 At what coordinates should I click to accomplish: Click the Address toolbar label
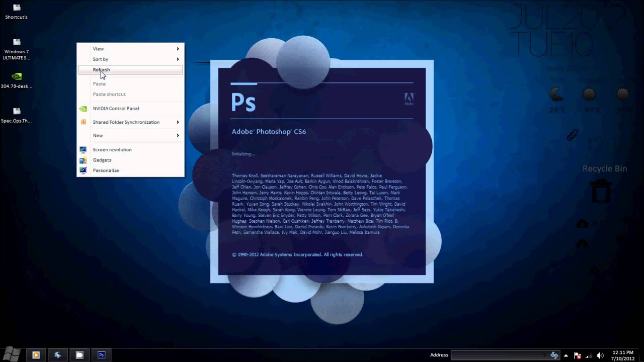click(x=439, y=355)
